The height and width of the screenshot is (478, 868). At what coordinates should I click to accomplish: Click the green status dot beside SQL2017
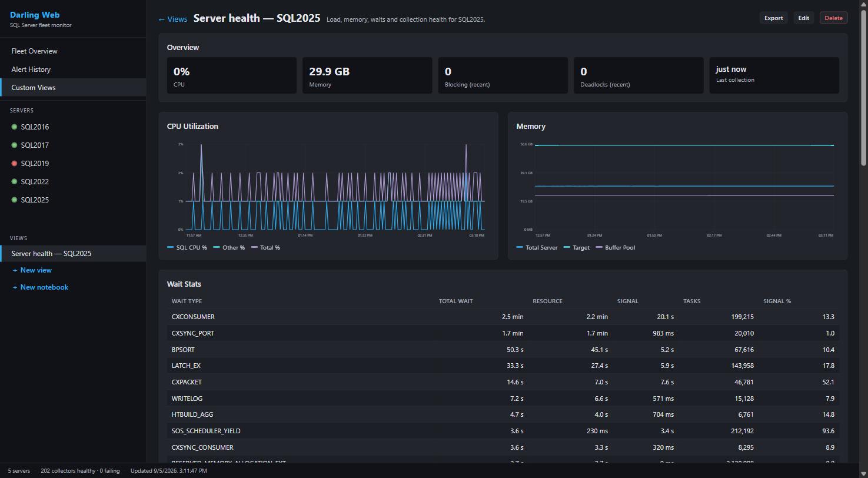(x=14, y=145)
